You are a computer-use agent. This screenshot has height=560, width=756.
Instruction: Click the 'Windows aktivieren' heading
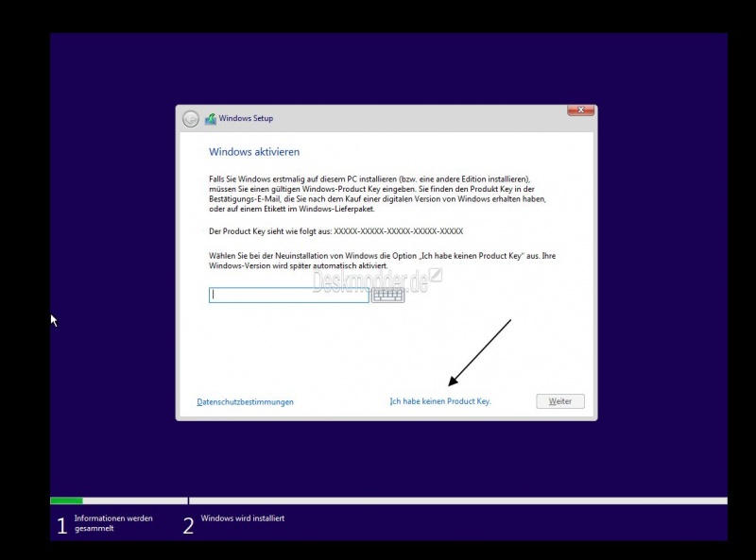(254, 152)
